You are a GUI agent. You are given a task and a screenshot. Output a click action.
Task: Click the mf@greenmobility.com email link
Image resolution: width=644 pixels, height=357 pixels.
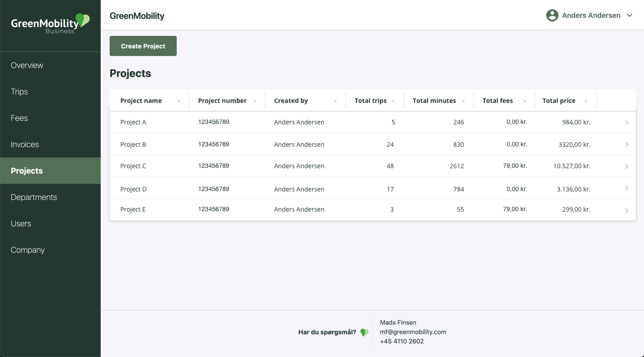click(x=413, y=332)
